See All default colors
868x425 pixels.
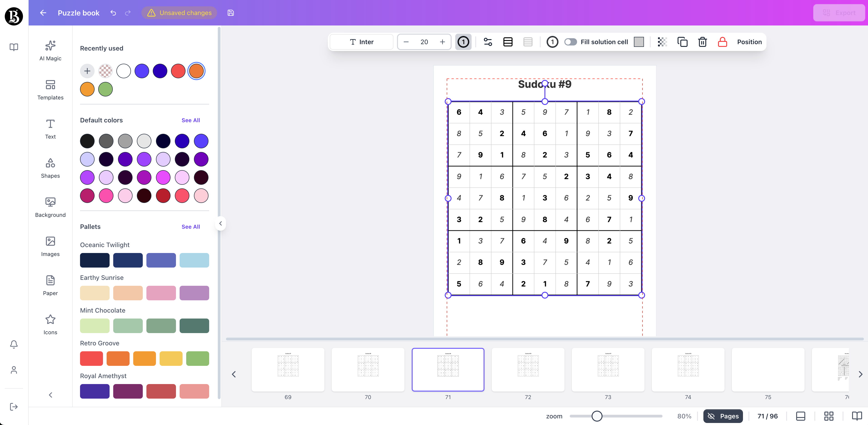coord(191,120)
